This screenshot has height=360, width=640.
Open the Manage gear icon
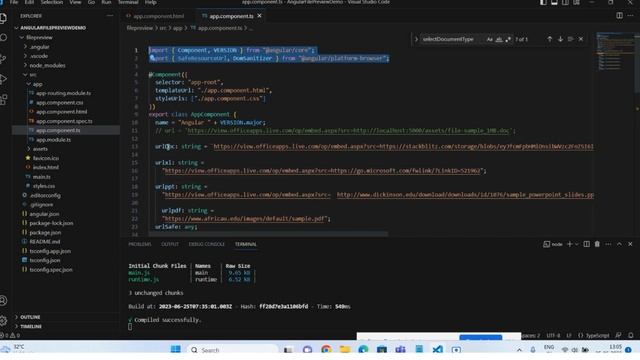pos(3,320)
